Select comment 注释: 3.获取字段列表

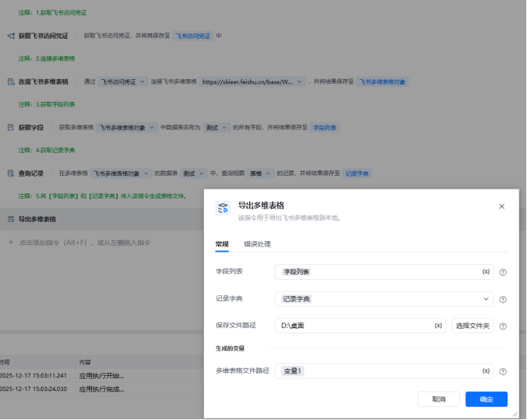[x=46, y=104]
